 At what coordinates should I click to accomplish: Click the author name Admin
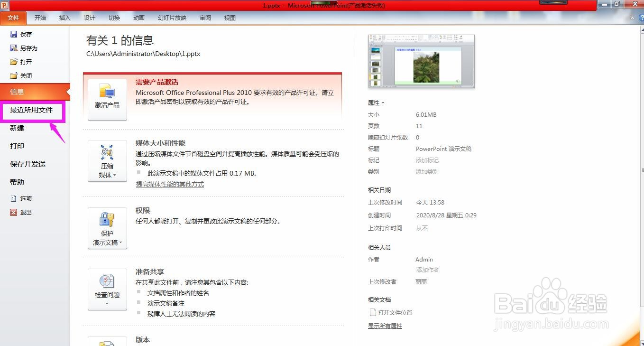[424, 260]
